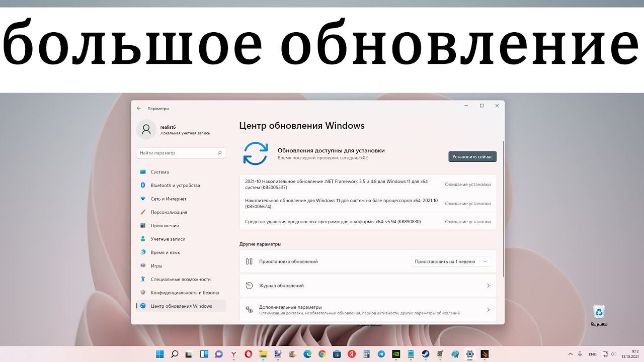Open Сеть и Интернет category
Screen dimensions: 644x362
(x=181, y=199)
